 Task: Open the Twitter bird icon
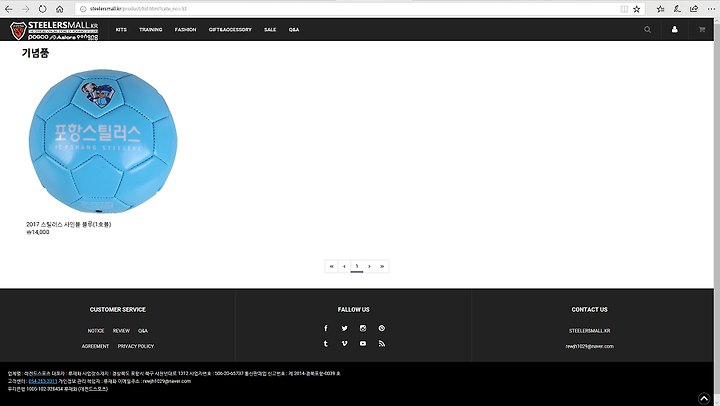pos(344,328)
